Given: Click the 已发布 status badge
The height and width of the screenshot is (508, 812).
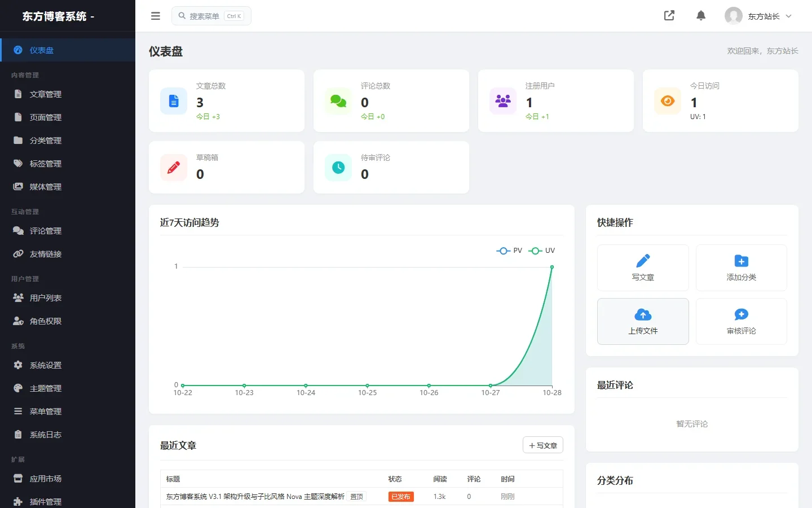Looking at the screenshot, I should coord(401,497).
